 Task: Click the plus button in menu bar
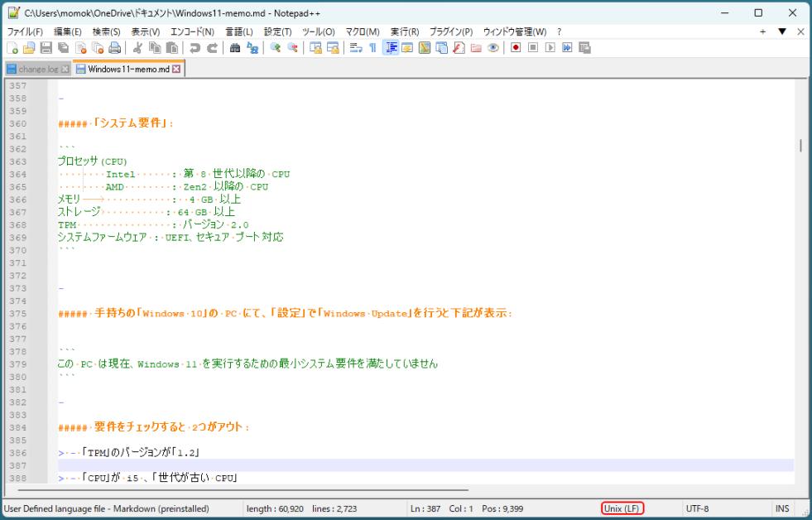click(x=763, y=32)
